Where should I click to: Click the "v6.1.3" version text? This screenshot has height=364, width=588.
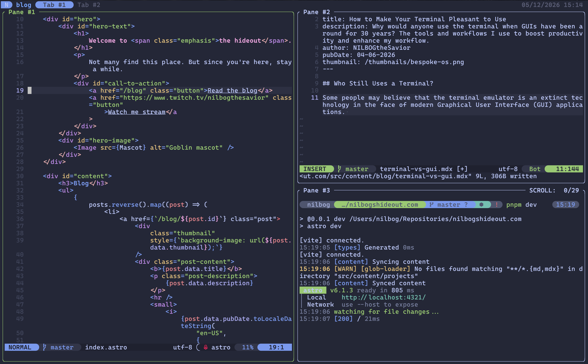coord(342,290)
